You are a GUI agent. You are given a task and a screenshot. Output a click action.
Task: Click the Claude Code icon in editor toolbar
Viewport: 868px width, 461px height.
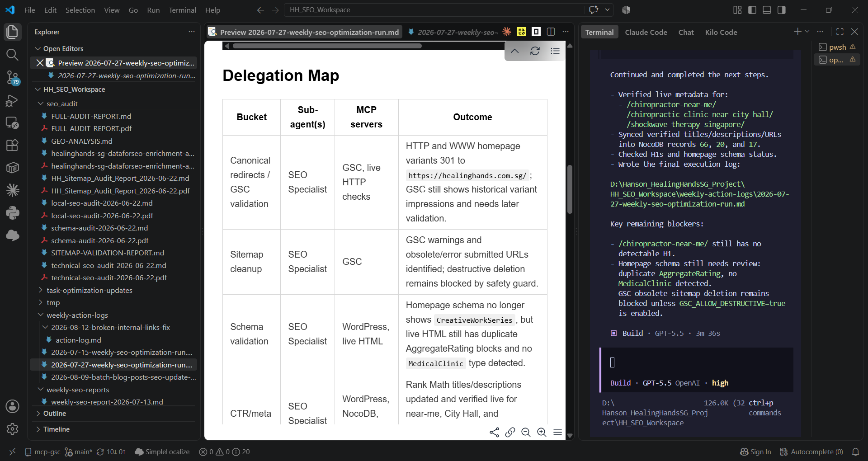507,32
